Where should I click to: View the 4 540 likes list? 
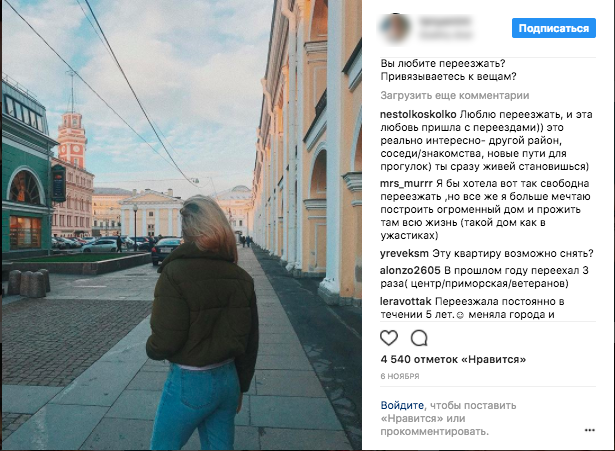453,359
